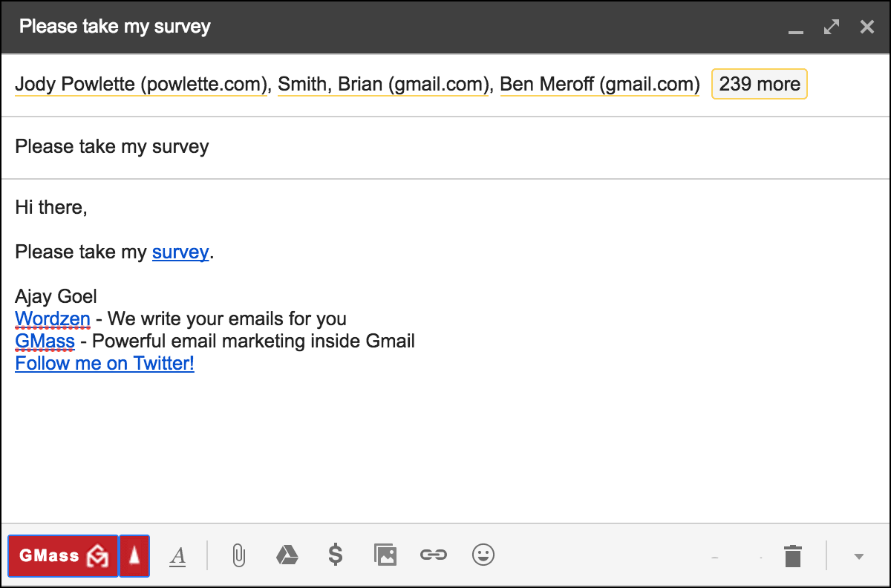Insert a photo into the email
The image size is (891, 588).
pyautogui.click(x=385, y=555)
